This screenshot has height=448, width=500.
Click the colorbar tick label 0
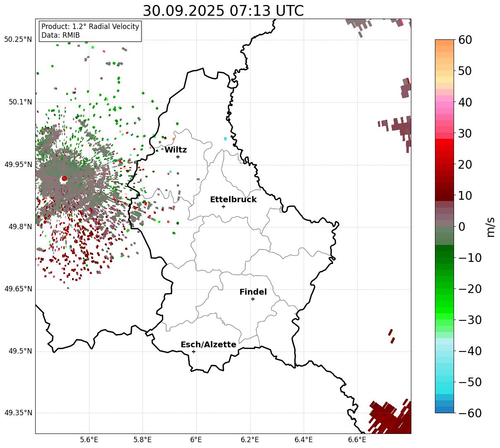coord(462,226)
